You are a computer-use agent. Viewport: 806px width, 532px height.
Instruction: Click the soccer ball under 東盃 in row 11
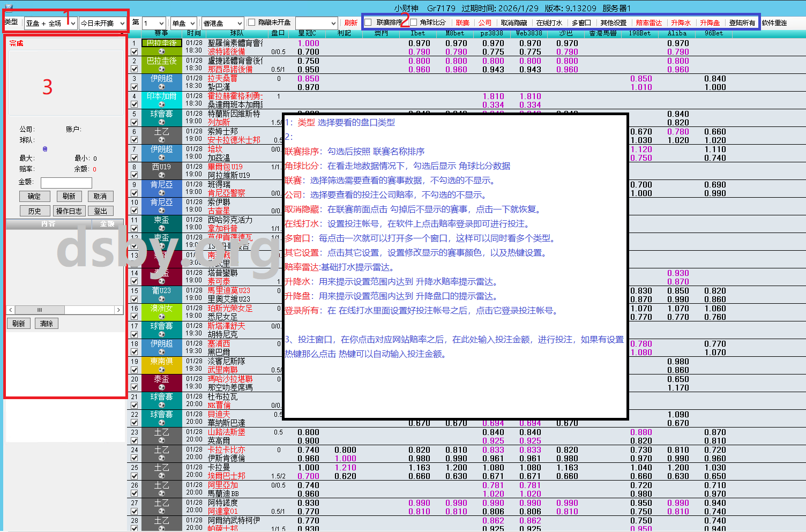point(162,228)
